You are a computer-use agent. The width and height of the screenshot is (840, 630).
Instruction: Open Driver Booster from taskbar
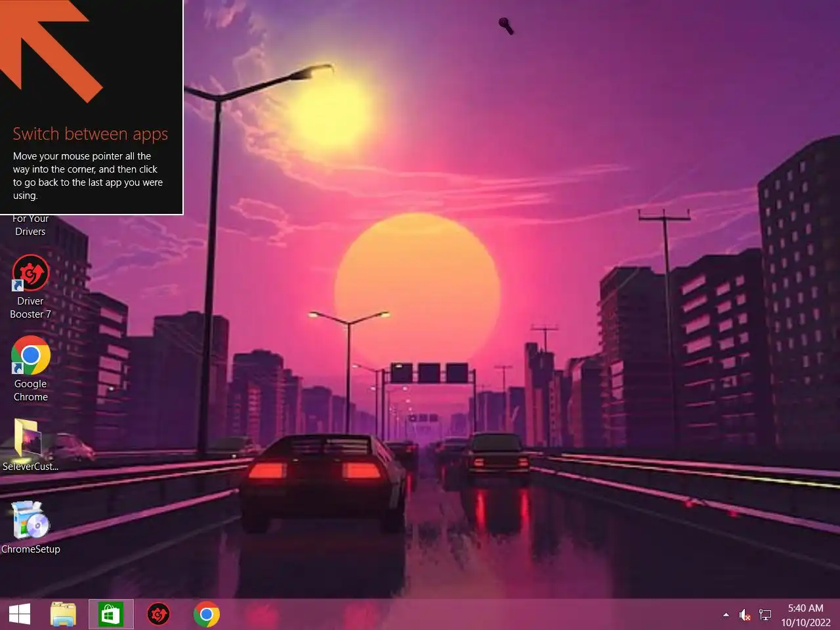[x=158, y=614]
